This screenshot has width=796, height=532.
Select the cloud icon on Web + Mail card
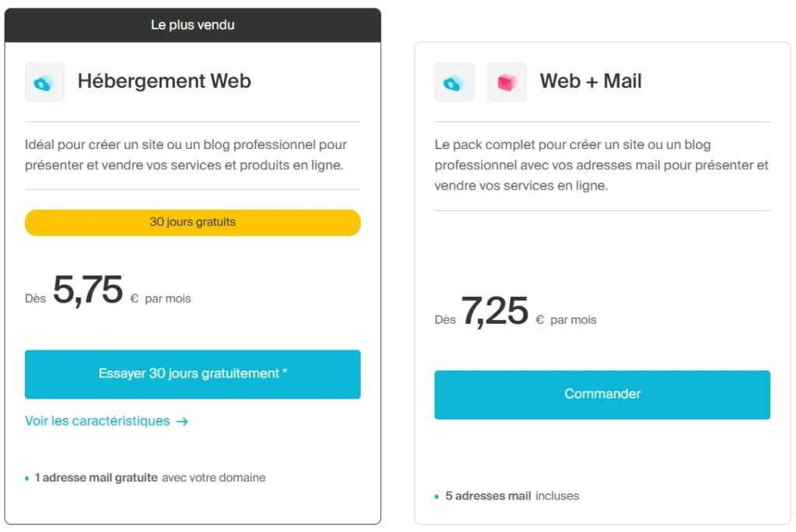point(454,82)
